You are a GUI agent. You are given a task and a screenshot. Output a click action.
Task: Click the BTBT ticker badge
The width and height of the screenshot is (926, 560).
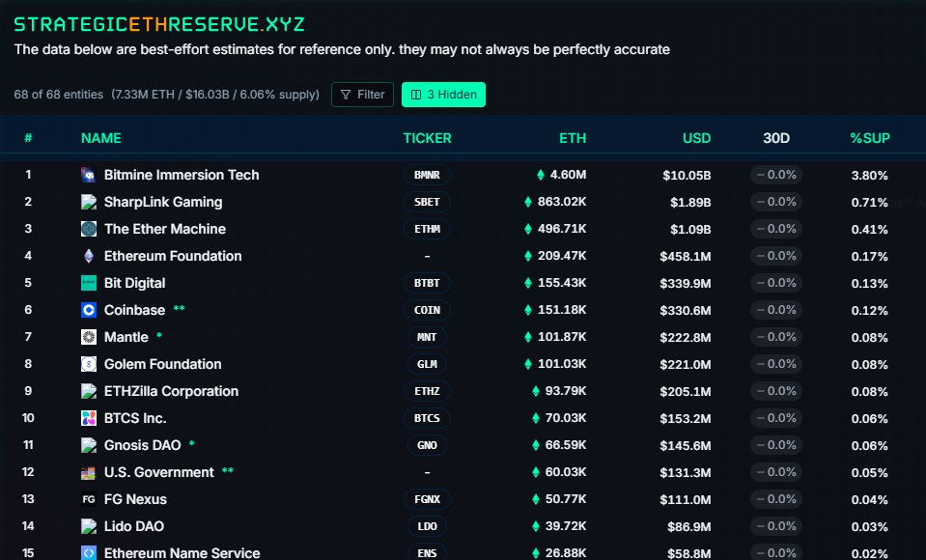(x=427, y=283)
